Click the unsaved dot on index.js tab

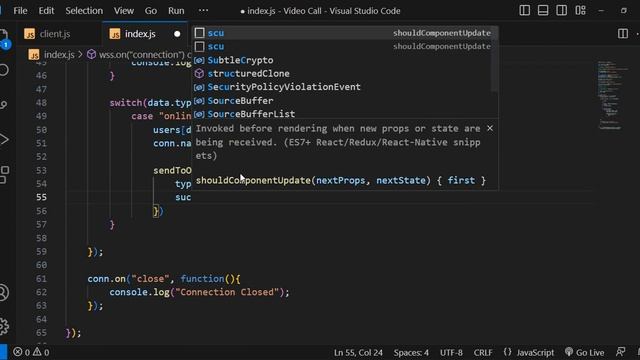[x=177, y=34]
